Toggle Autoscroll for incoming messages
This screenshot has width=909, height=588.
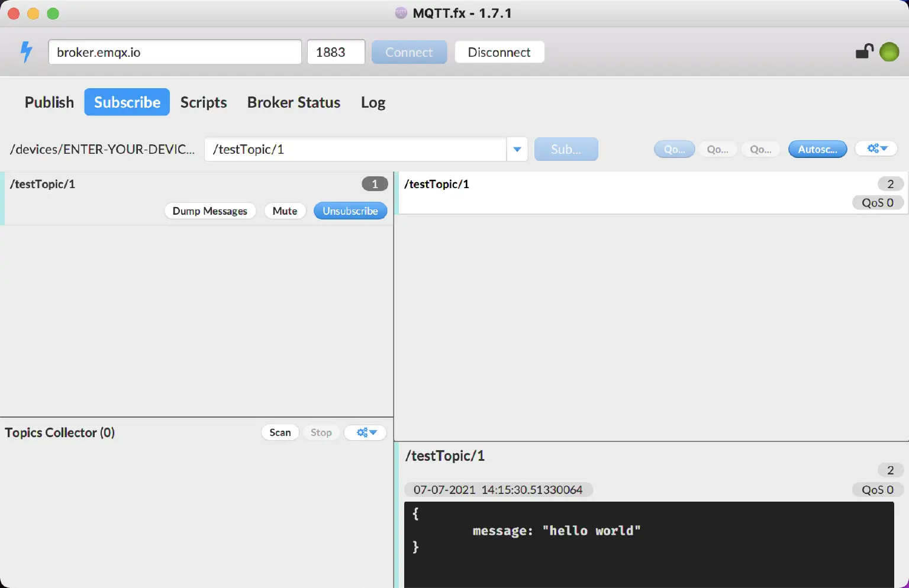(x=817, y=149)
